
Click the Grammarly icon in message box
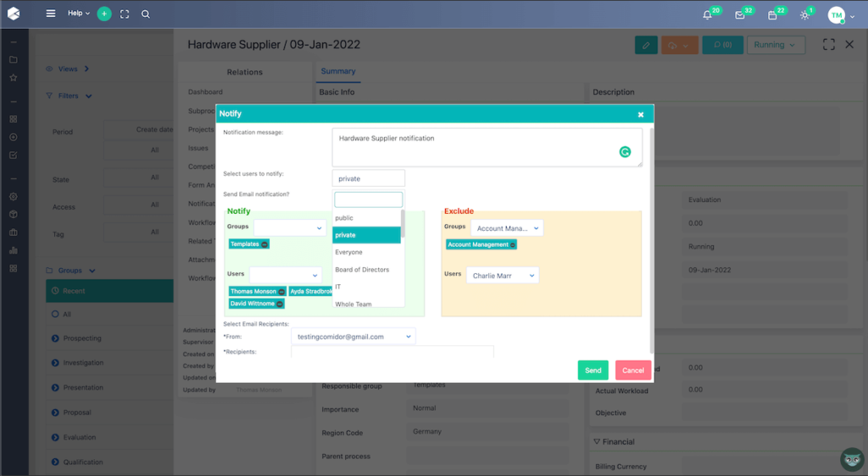pos(625,152)
